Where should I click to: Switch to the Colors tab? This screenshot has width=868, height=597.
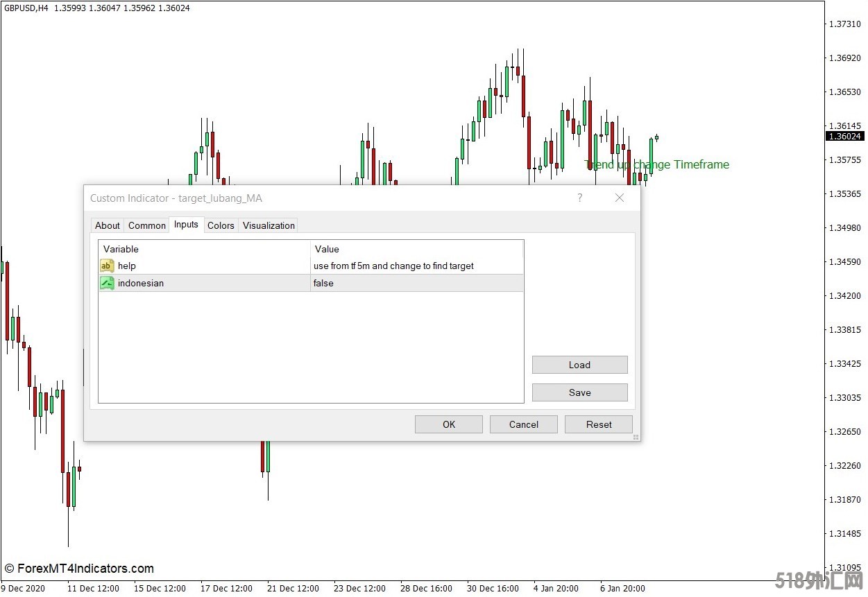tap(221, 225)
